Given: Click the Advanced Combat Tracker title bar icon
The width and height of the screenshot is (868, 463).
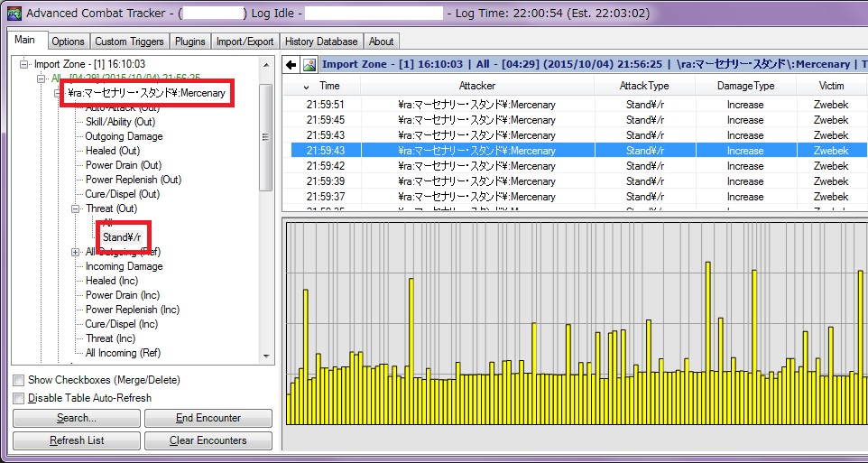Looking at the screenshot, I should point(14,13).
